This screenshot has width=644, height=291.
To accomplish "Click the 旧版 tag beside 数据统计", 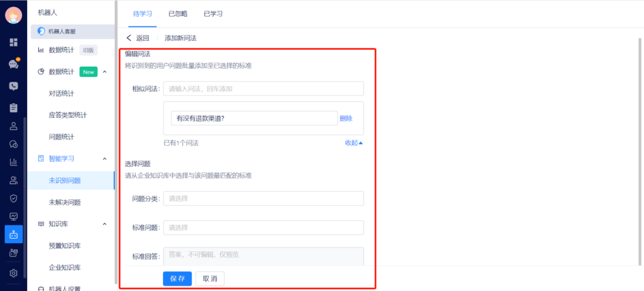I will tap(88, 50).
